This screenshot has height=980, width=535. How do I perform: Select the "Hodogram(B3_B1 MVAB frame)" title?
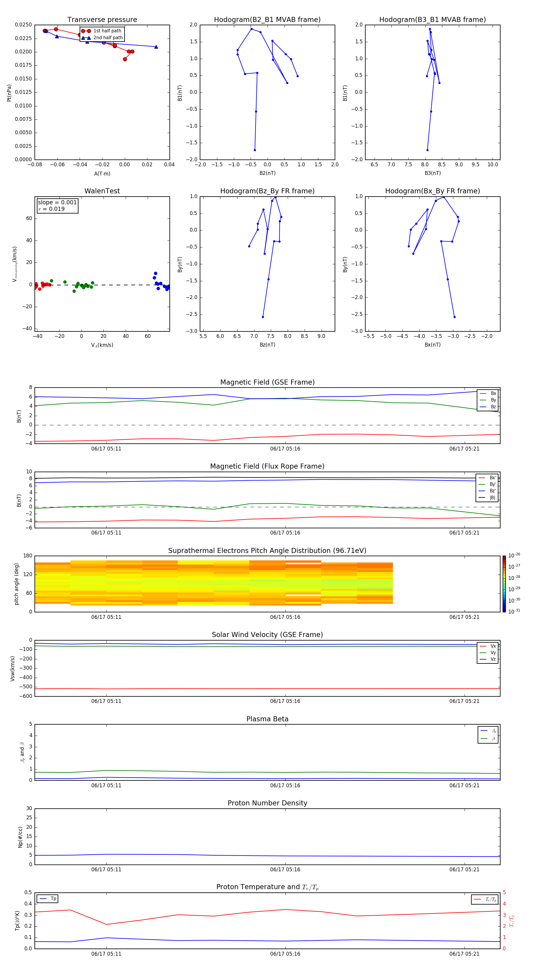click(432, 19)
